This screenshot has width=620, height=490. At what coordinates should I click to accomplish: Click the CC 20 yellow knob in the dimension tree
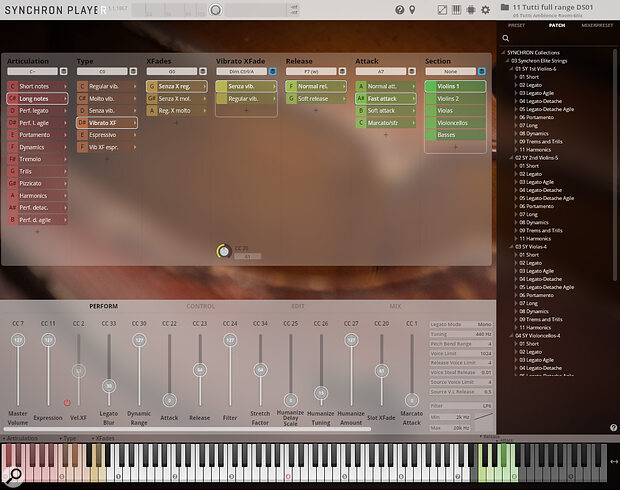coord(224,251)
